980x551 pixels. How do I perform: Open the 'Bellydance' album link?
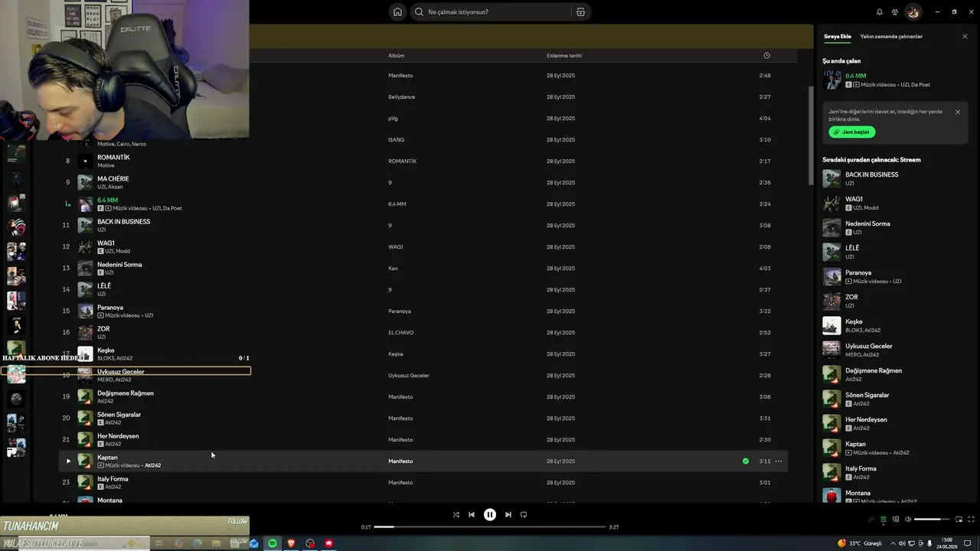pyautogui.click(x=401, y=97)
